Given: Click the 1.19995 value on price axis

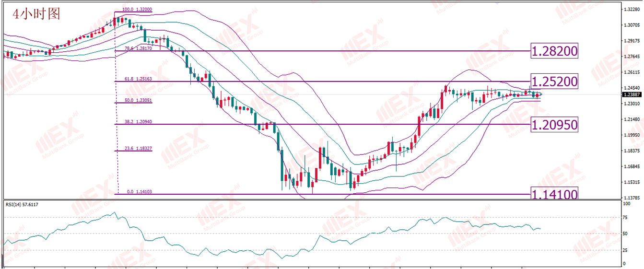Looking at the screenshot, I should pyautogui.click(x=631, y=135).
